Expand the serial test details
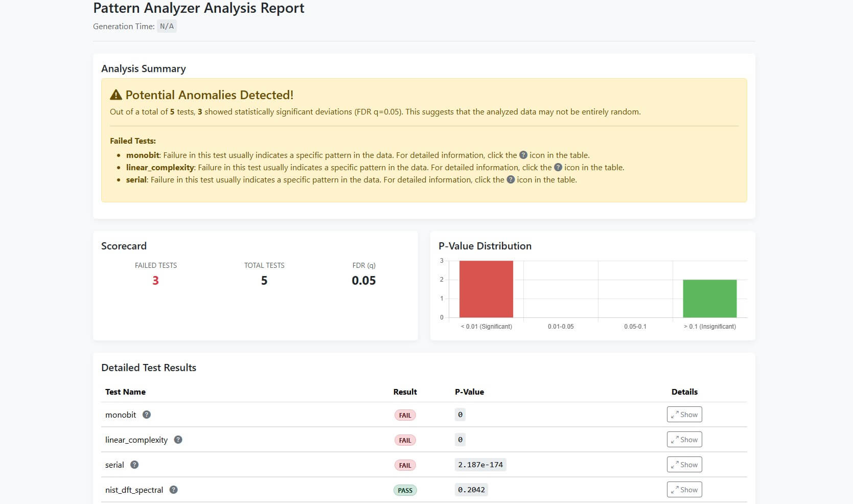 coord(684,465)
